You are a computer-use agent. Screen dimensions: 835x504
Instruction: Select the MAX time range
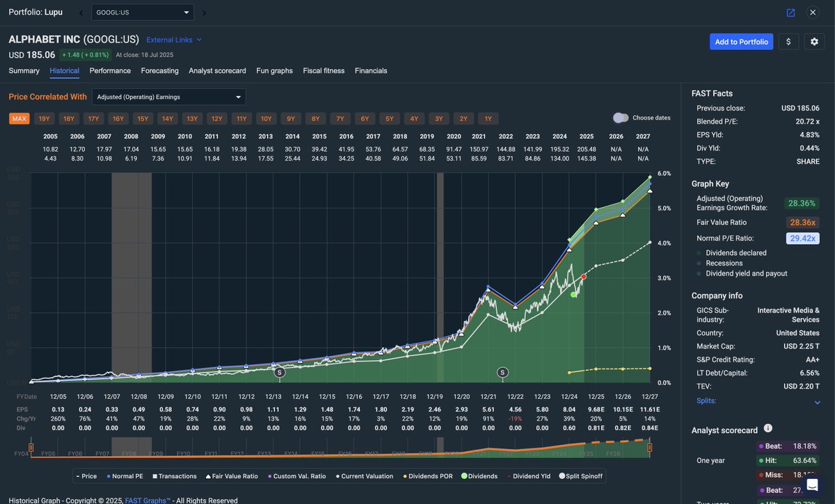click(x=19, y=119)
